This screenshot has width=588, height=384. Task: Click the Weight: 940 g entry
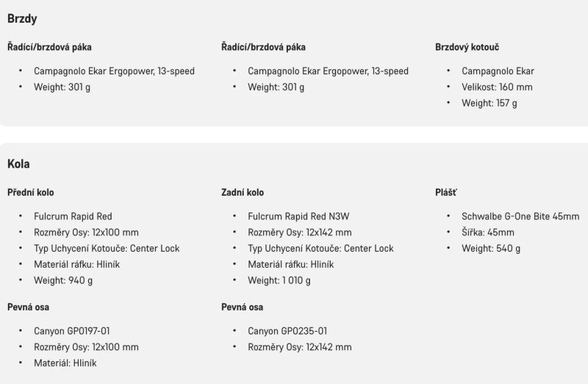(63, 280)
